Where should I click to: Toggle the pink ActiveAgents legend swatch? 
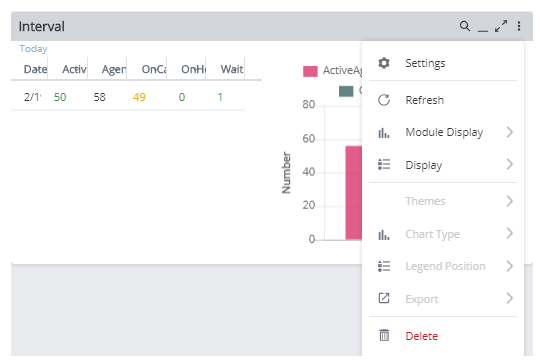pyautogui.click(x=310, y=71)
